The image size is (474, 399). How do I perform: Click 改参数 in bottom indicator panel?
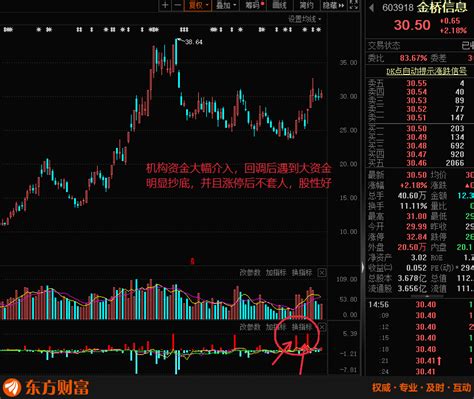250,327
